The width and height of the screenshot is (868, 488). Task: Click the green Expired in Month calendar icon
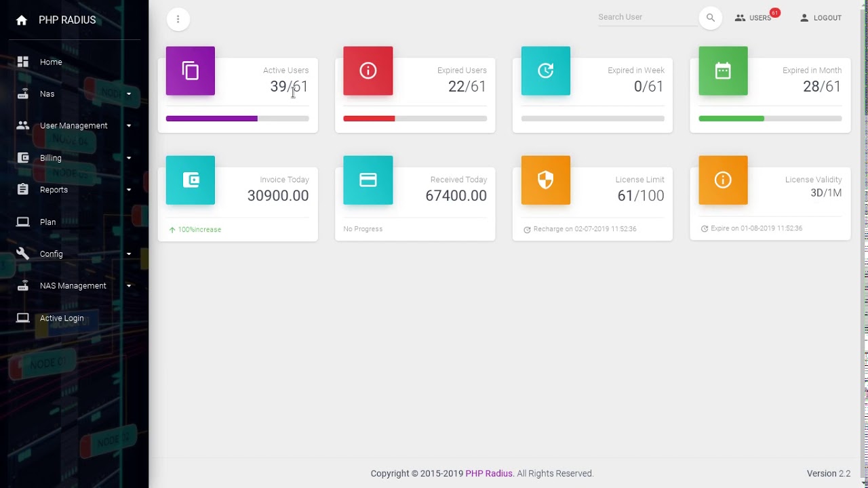[724, 70]
